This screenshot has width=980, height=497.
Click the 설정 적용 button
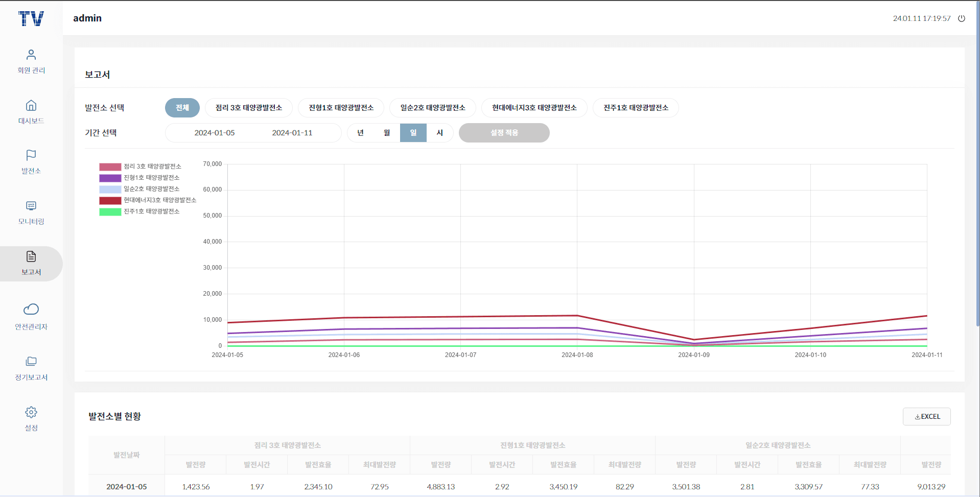[x=504, y=133]
